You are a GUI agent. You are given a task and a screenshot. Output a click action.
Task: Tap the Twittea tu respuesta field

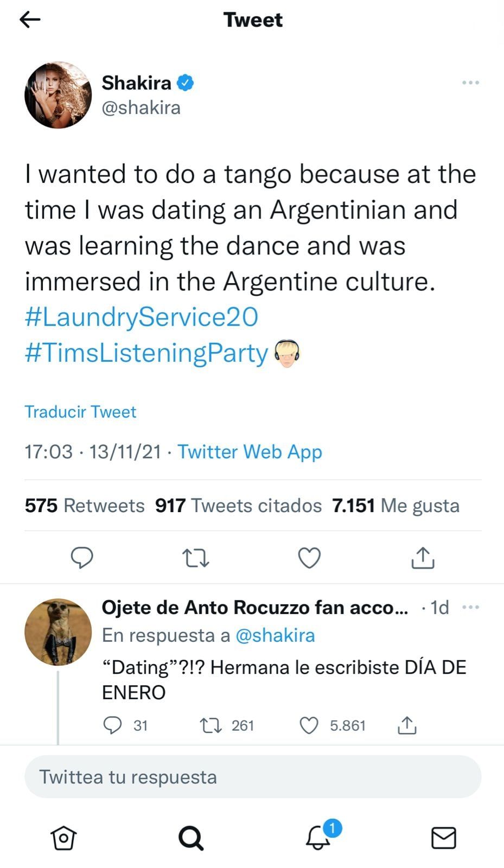pyautogui.click(x=252, y=777)
